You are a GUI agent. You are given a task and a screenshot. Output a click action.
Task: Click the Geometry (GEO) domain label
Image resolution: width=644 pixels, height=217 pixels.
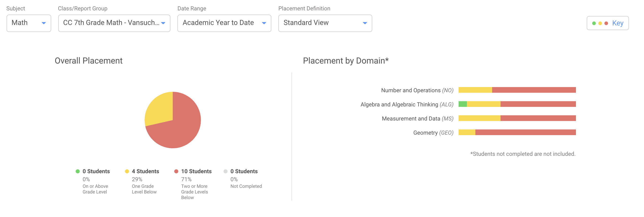tap(433, 133)
